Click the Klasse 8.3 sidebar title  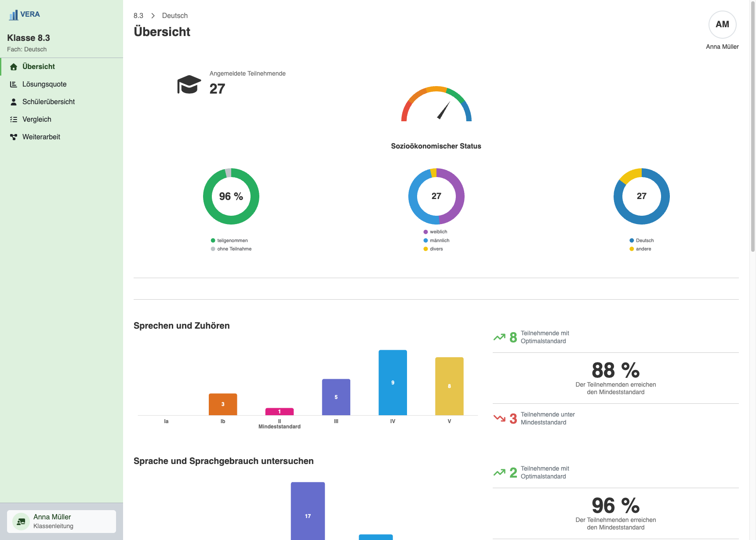click(x=29, y=38)
